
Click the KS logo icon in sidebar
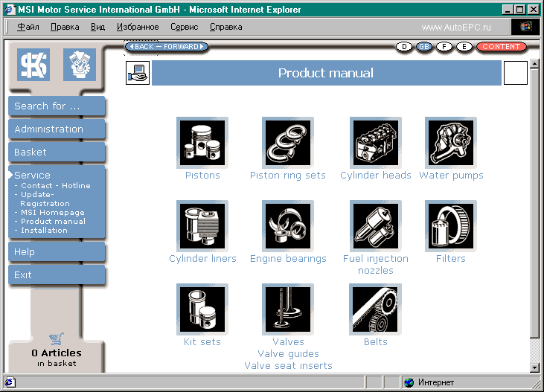pos(33,65)
